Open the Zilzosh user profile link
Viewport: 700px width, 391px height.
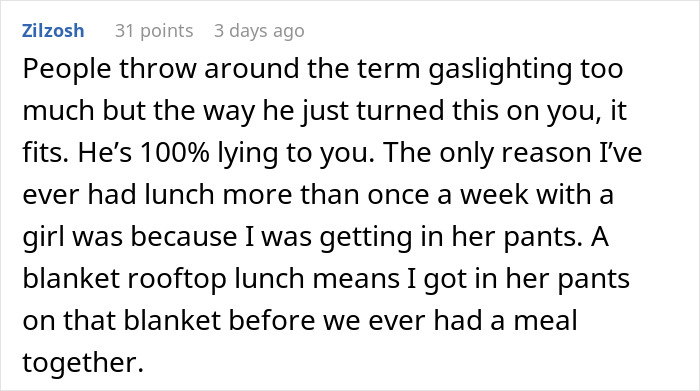pyautogui.click(x=53, y=31)
